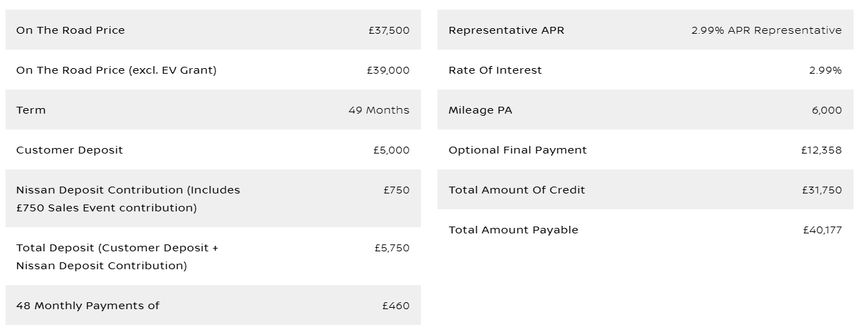Click the £40,177 total amount payable
This screenshot has height=336, width=868.
822,230
